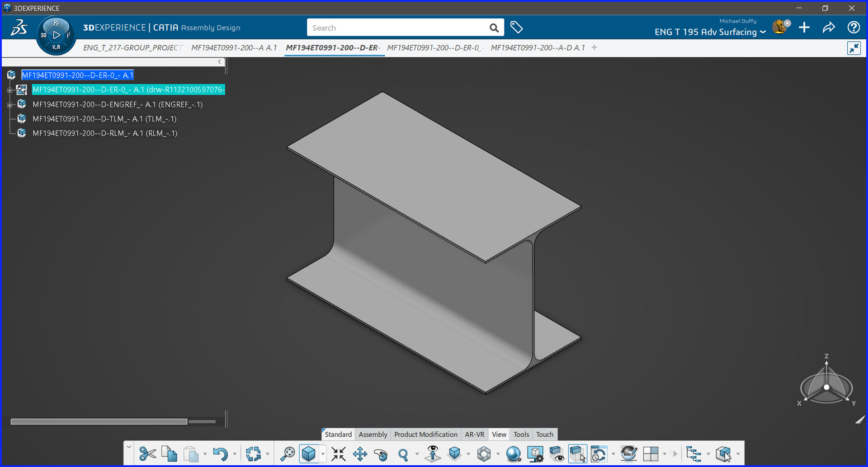The width and height of the screenshot is (868, 467).
Task: Click the Paste clipboard icon
Action: pyautogui.click(x=191, y=454)
